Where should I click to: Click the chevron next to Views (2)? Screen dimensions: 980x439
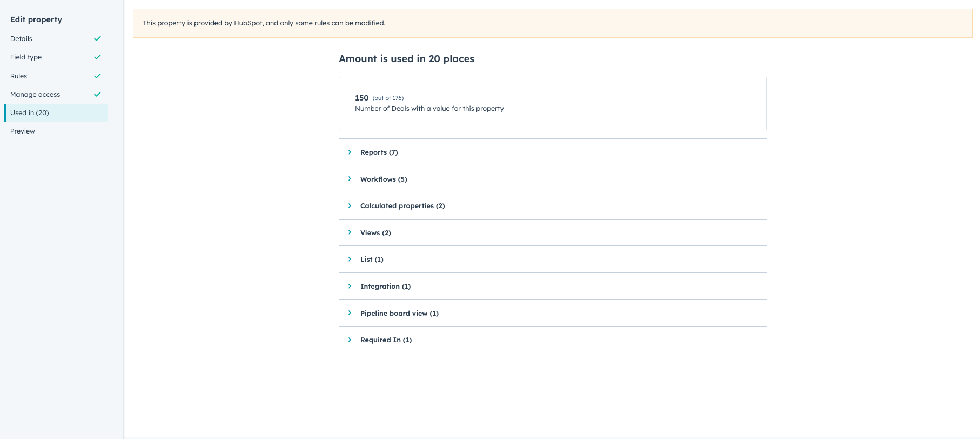pyautogui.click(x=349, y=232)
